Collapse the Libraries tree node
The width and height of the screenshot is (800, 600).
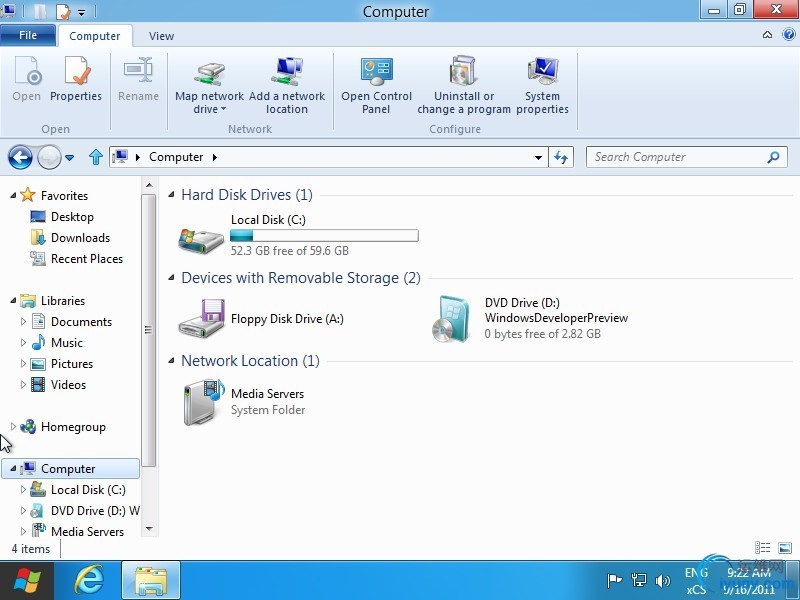(13, 301)
